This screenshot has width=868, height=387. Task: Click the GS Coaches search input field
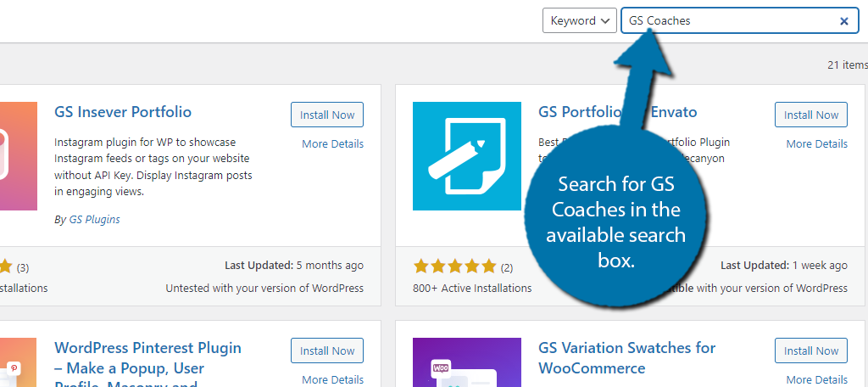click(x=739, y=20)
